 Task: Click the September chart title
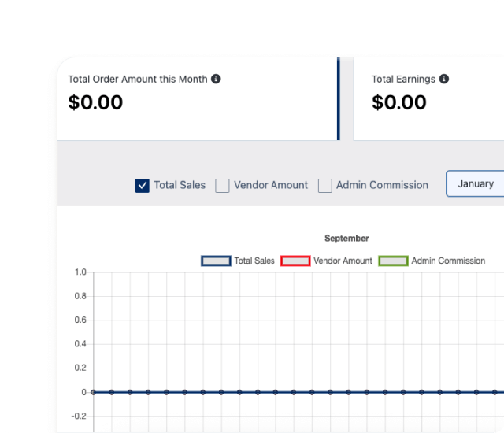pyautogui.click(x=346, y=238)
